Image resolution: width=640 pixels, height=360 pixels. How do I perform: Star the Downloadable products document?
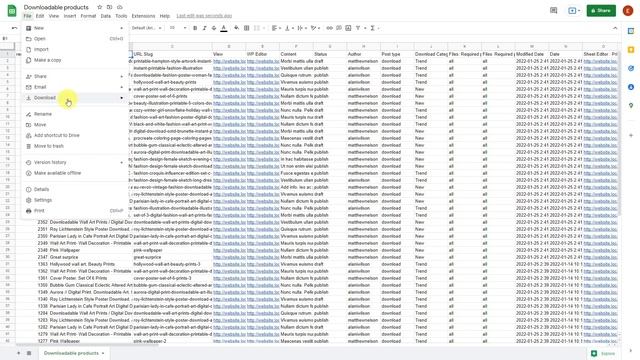pos(100,7)
